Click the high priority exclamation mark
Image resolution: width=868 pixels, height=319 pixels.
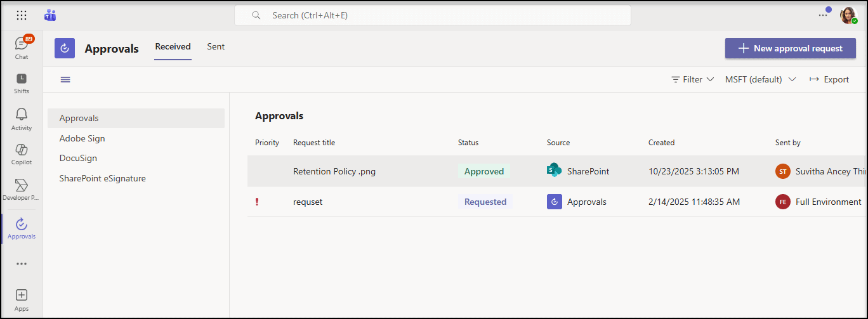coord(257,202)
